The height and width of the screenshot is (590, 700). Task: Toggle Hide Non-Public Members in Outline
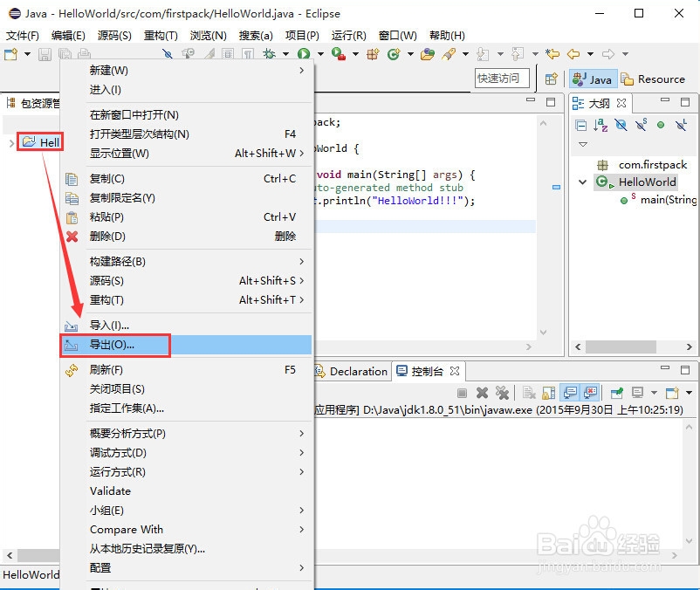click(661, 125)
